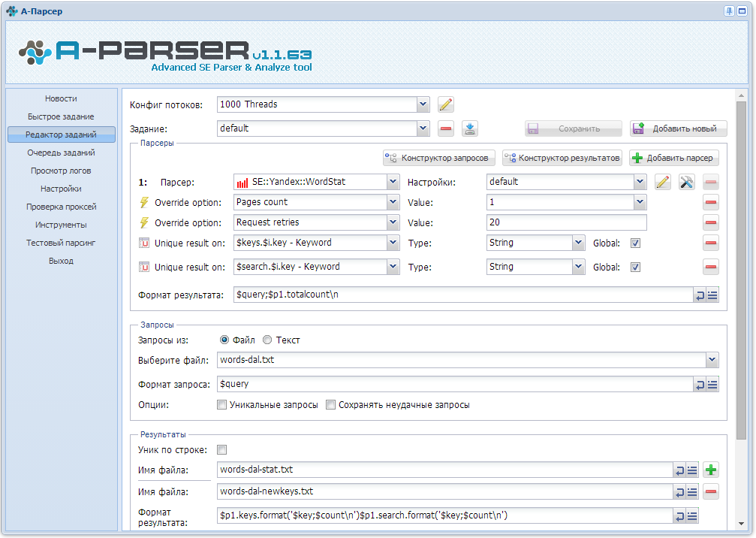756x538 pixels.
Task: Remove the Request retries override option
Action: coord(711,222)
